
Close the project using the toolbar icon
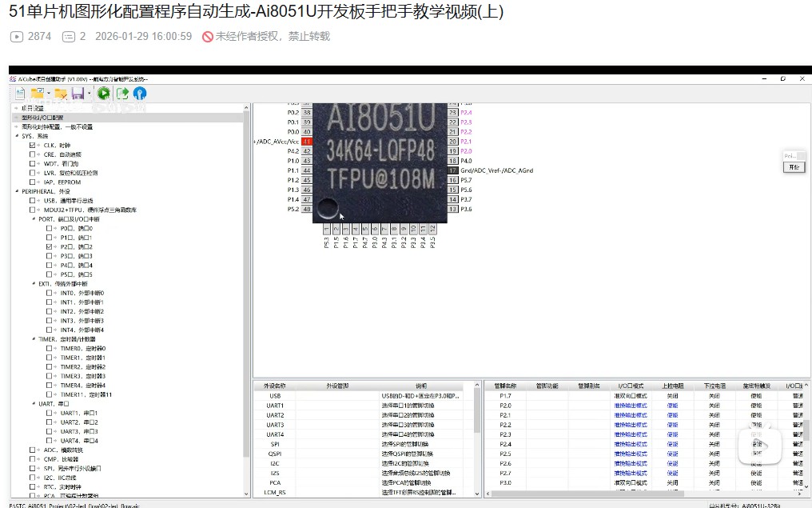pyautogui.click(x=60, y=93)
